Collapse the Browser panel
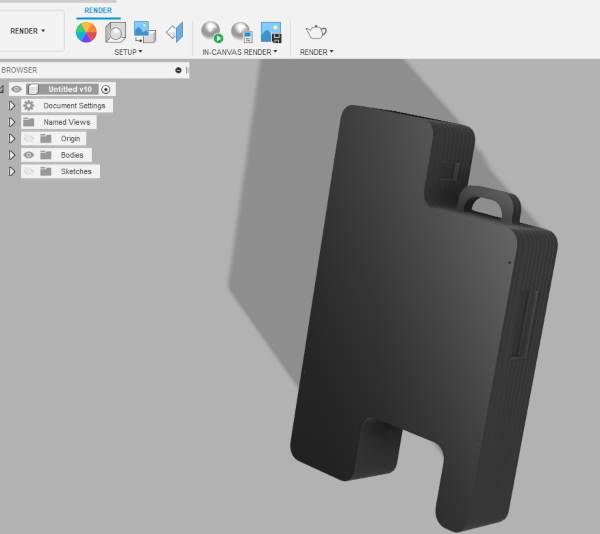Viewport: 600px width, 534px height. [178, 70]
